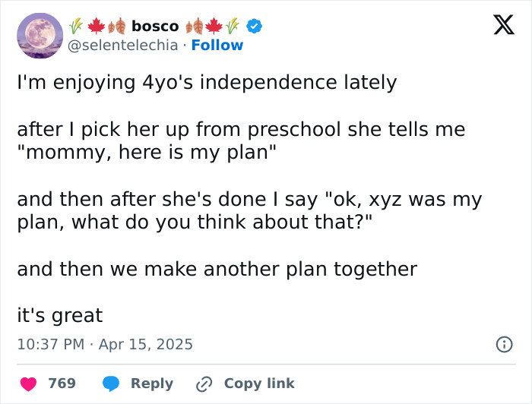This screenshot has height=404, width=532.
Task: Click the tweet's first line of text
Action: [207, 83]
